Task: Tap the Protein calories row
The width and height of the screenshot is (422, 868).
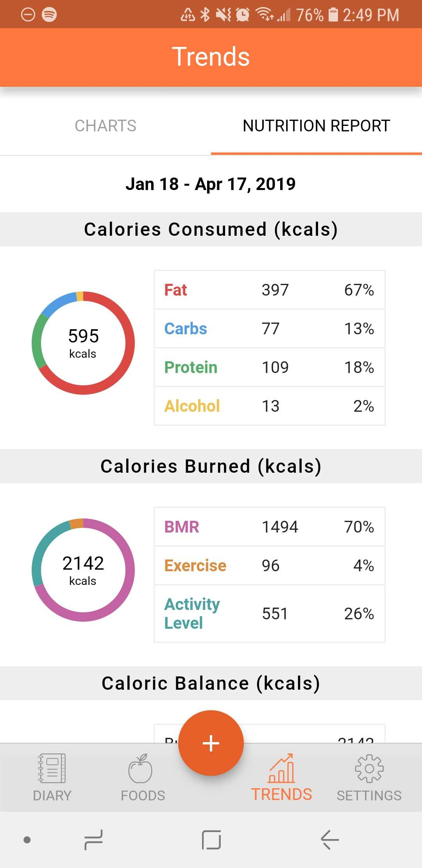Action: coord(269,368)
